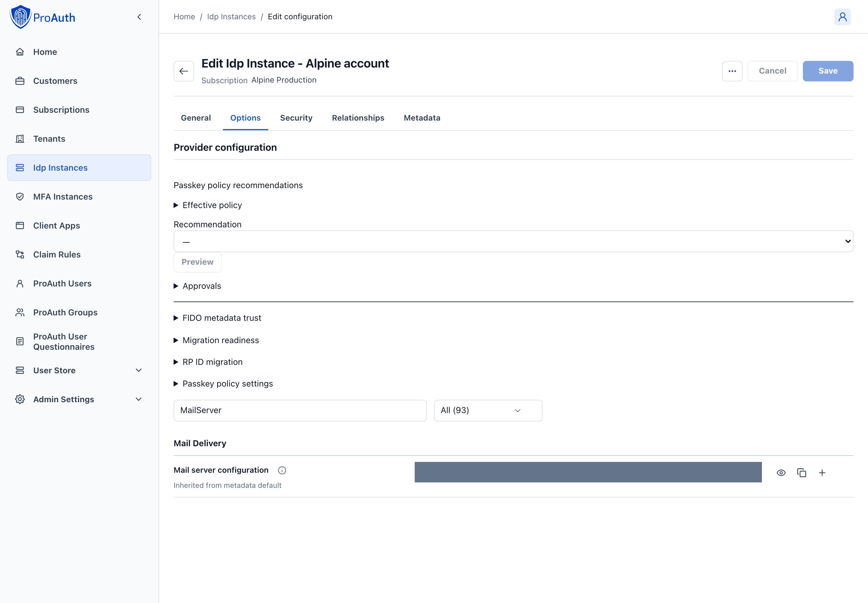The image size is (868, 603).
Task: Follow the Idp Instances breadcrumb link
Action: (231, 17)
